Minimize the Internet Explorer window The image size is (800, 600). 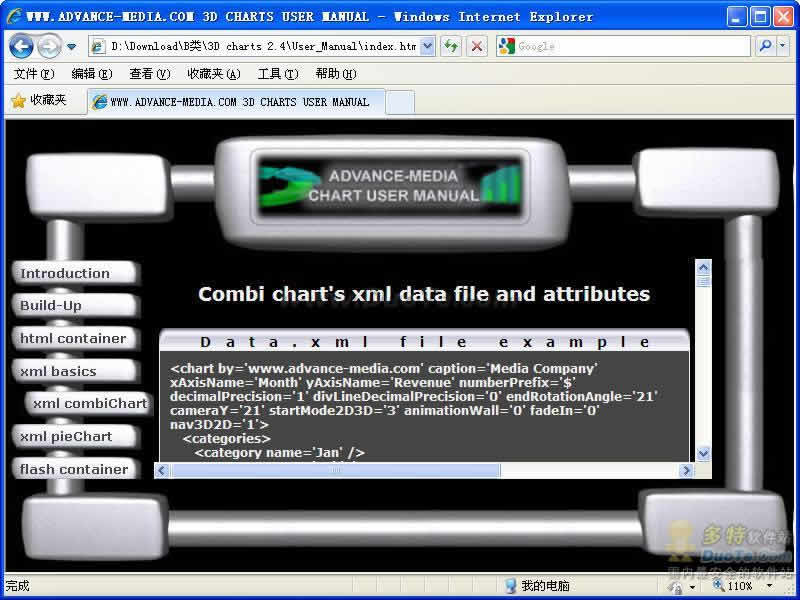pos(736,17)
